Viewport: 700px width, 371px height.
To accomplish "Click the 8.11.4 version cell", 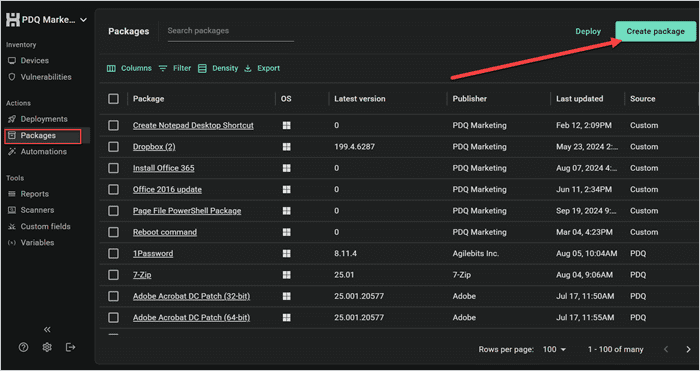I will (346, 254).
